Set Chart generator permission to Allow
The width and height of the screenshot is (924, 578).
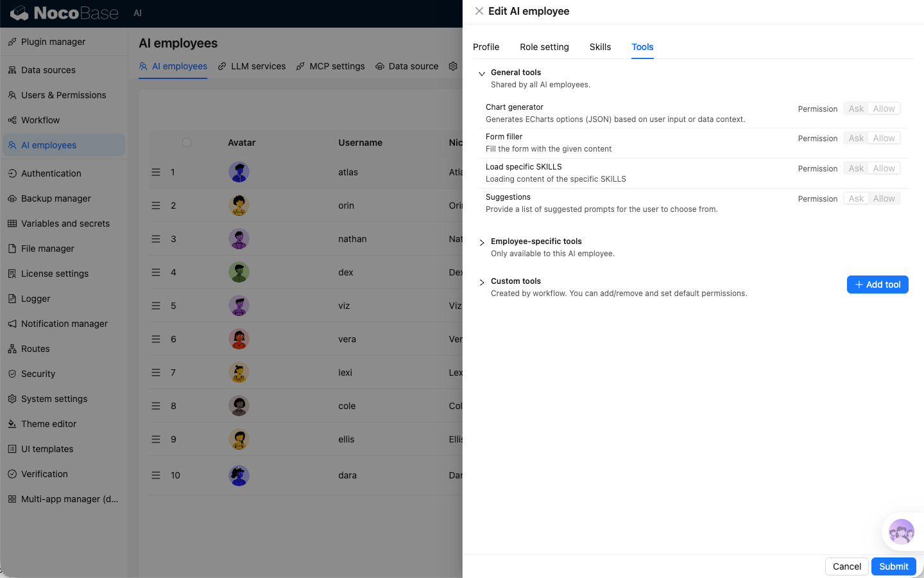click(x=884, y=109)
